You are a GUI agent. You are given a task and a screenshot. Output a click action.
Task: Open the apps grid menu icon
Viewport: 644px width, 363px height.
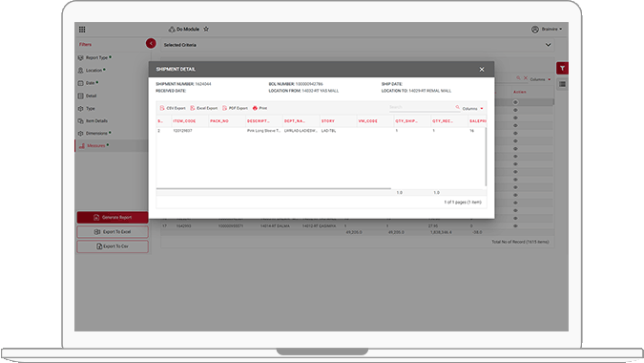pos(82,30)
